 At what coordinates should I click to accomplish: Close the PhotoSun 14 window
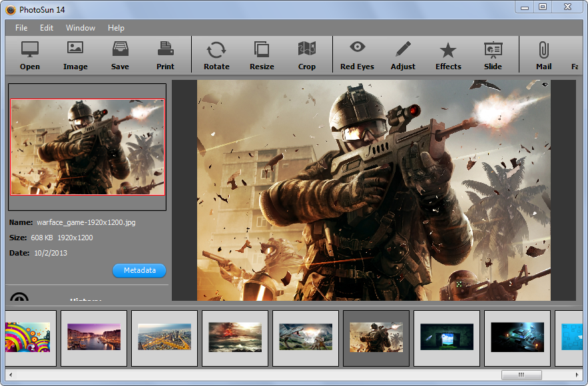click(567, 7)
